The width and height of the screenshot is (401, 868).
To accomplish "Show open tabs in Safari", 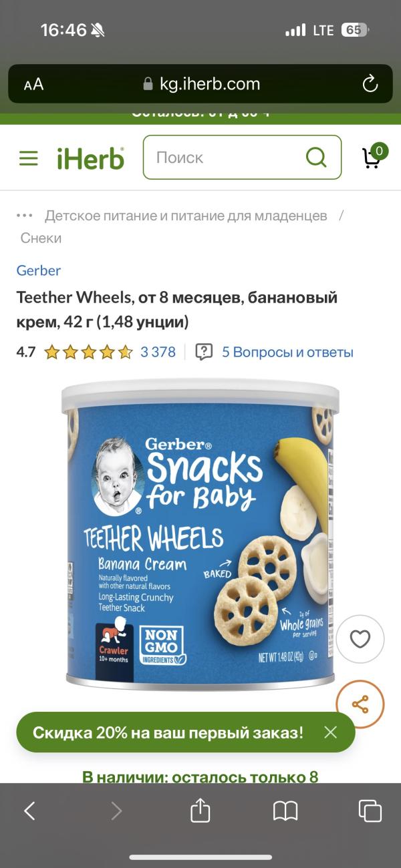I will click(370, 811).
